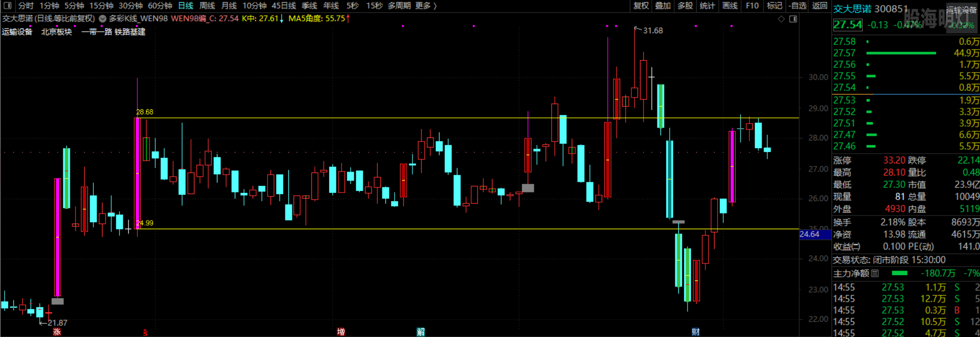Click the chart title 交大思诺(日线.等比前复权)

point(49,18)
